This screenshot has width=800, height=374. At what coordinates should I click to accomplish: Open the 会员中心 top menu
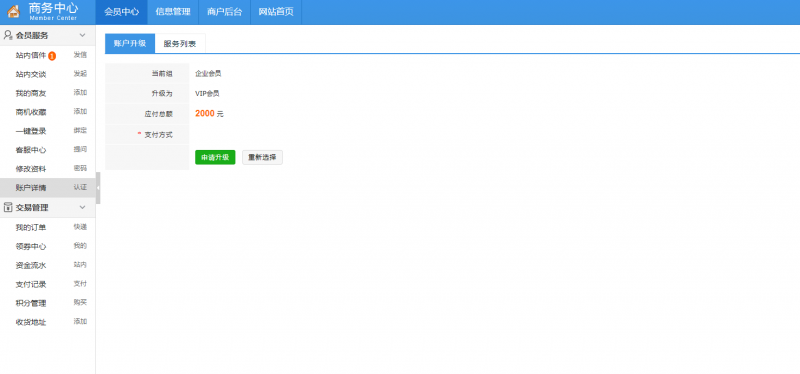pos(121,12)
